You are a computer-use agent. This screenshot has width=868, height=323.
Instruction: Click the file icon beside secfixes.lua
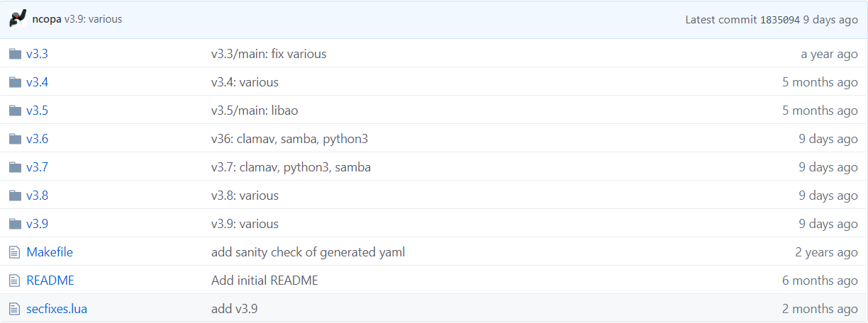[14, 309]
